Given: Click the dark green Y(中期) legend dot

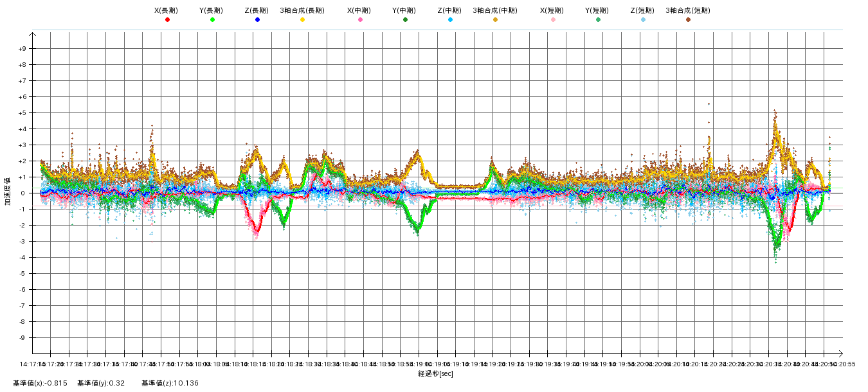Looking at the screenshot, I should [405, 20].
